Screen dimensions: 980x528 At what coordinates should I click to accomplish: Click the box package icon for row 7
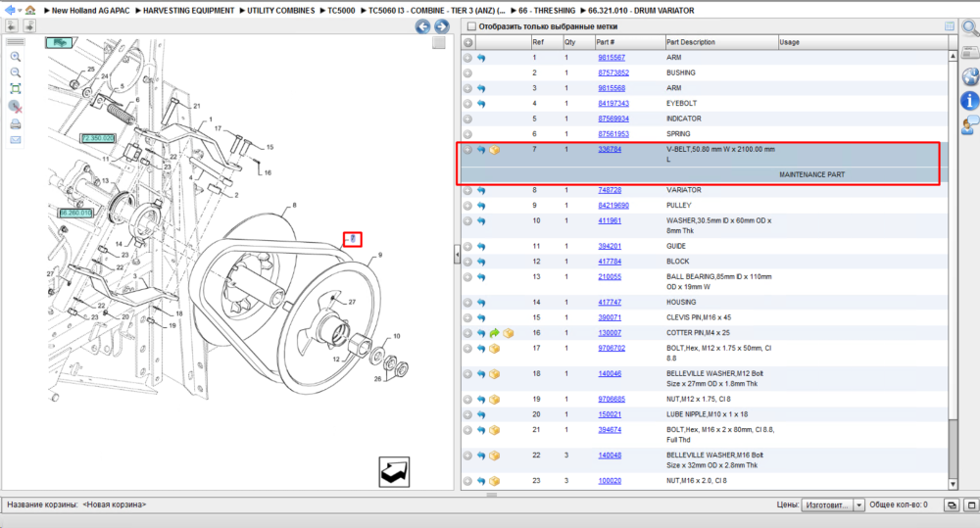pyautogui.click(x=494, y=150)
